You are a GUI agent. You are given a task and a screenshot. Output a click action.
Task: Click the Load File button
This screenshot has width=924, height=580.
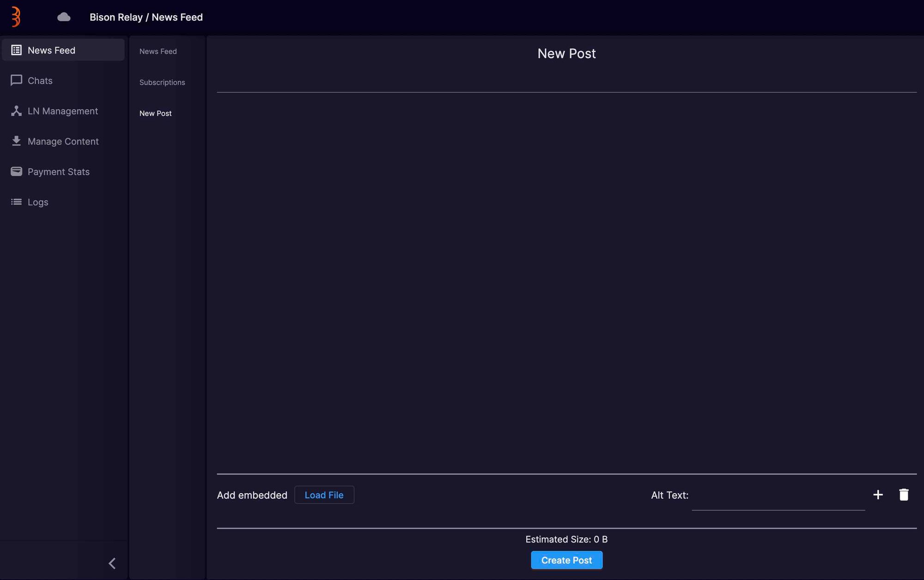click(324, 495)
